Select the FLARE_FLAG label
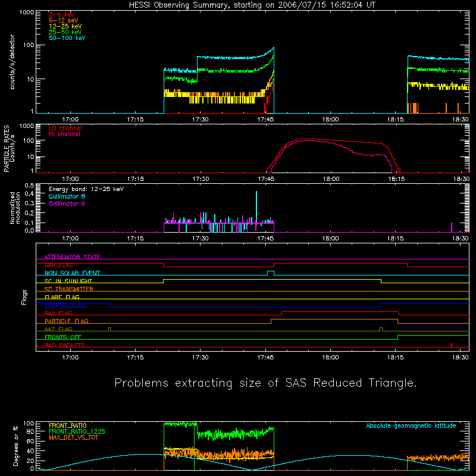The image size is (476, 476). pos(62,297)
